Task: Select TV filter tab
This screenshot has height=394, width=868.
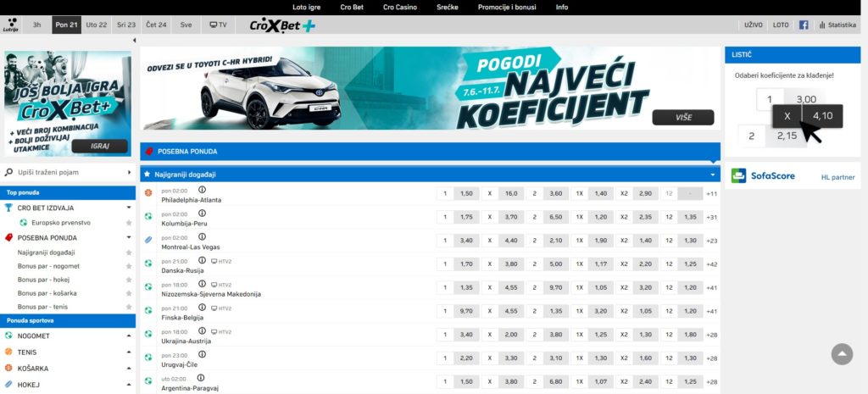Action: 218,25
